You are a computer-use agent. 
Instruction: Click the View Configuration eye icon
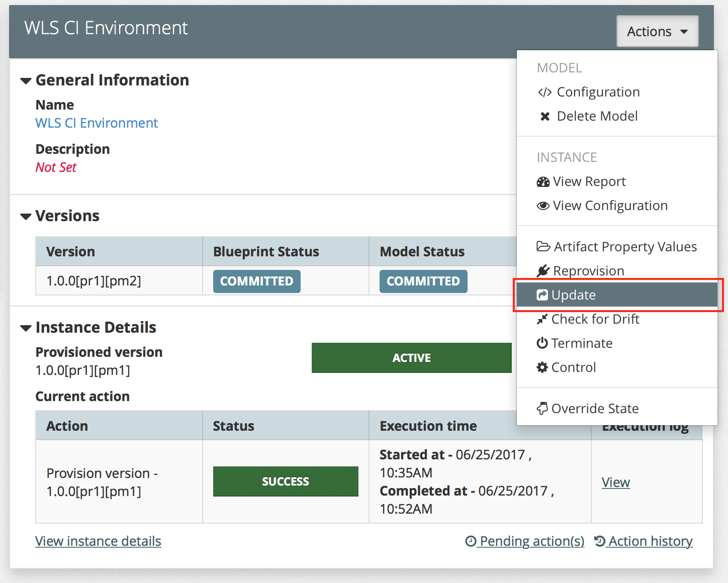543,206
